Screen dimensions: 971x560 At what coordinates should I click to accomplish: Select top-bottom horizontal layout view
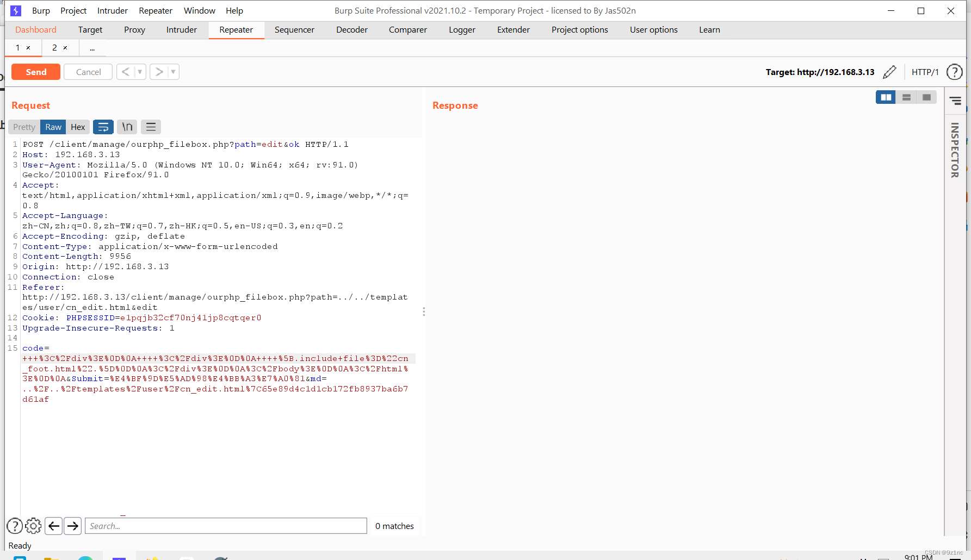click(x=906, y=97)
